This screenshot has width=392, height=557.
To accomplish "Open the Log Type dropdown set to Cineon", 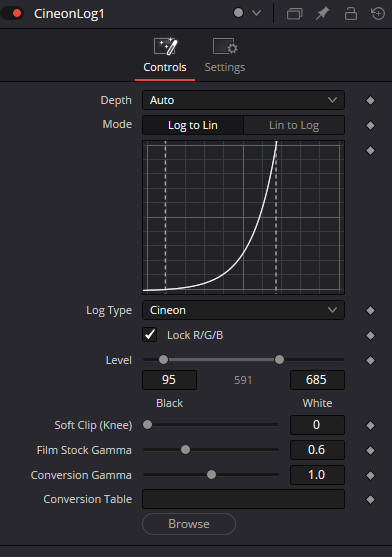I will point(243,310).
